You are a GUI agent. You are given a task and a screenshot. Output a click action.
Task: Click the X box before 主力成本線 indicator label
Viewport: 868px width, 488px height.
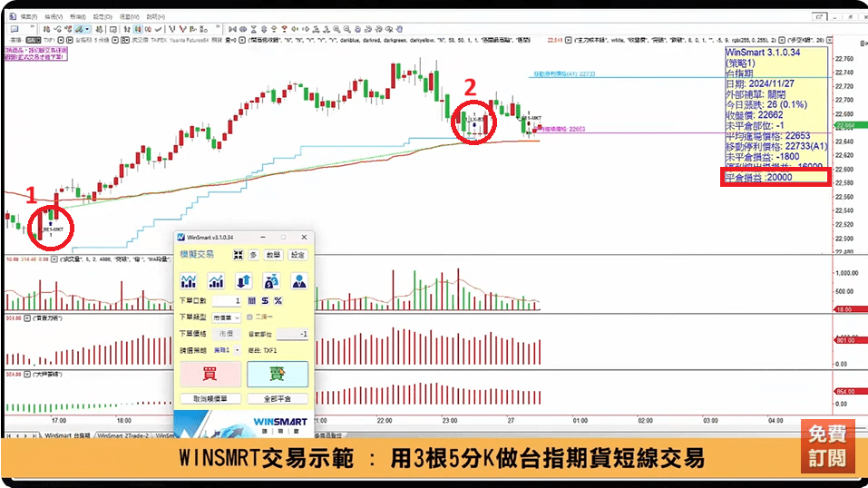point(569,41)
